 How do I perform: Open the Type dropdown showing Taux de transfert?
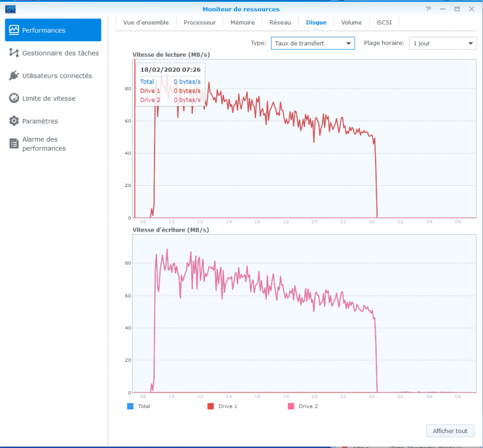[x=313, y=43]
